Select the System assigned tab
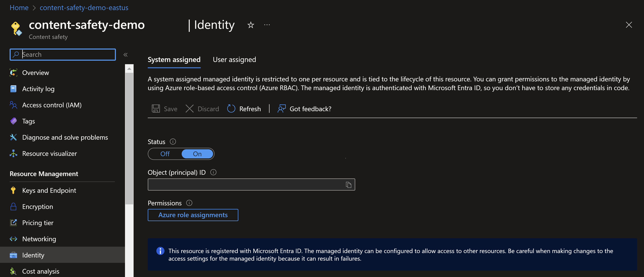 [x=174, y=59]
